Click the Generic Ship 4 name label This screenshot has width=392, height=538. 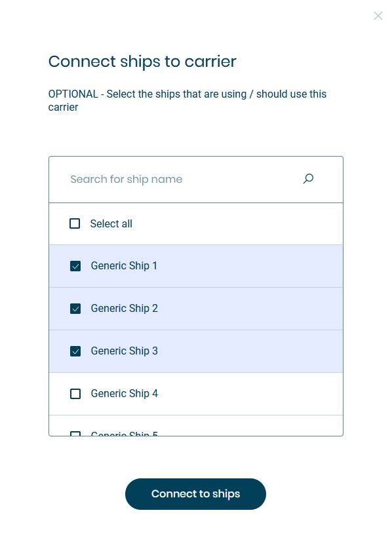[125, 394]
